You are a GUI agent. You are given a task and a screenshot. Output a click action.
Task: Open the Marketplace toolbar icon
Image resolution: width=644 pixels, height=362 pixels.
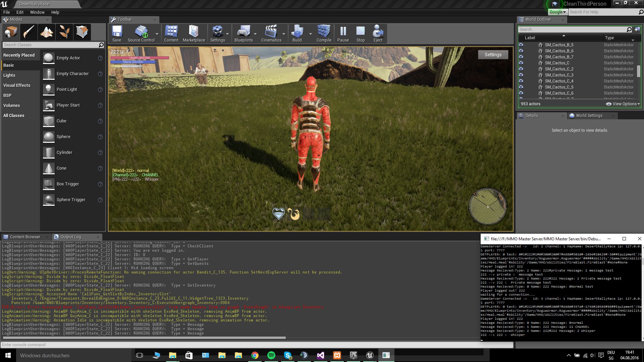[x=194, y=33]
